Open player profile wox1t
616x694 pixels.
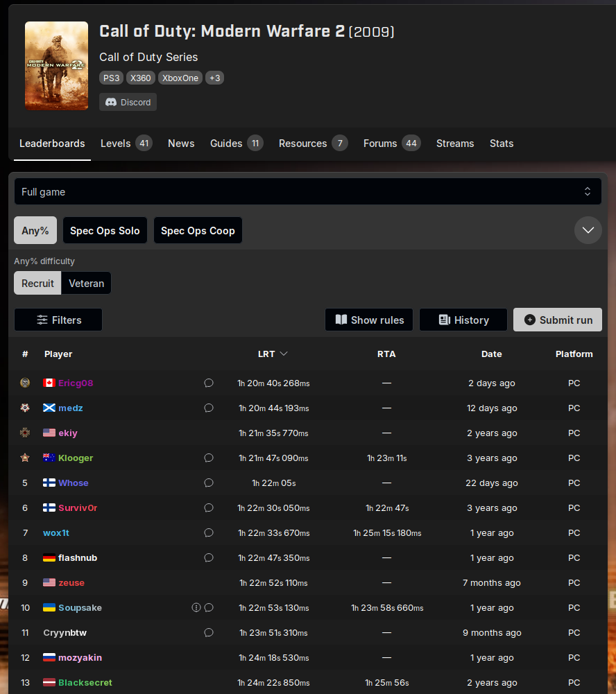[x=56, y=532]
